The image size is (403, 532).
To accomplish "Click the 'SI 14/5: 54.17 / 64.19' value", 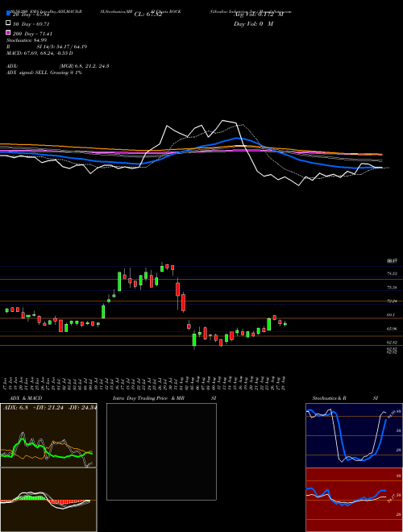I will click(62, 47).
